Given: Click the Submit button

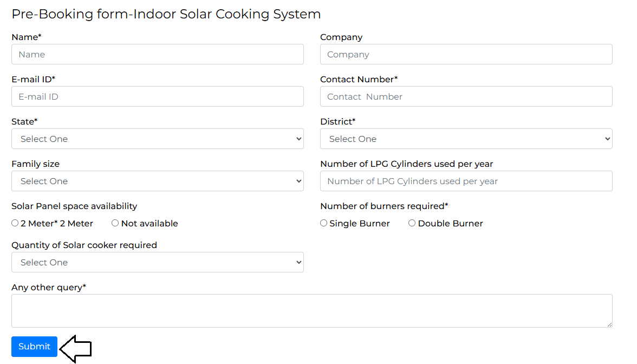Looking at the screenshot, I should (x=34, y=346).
